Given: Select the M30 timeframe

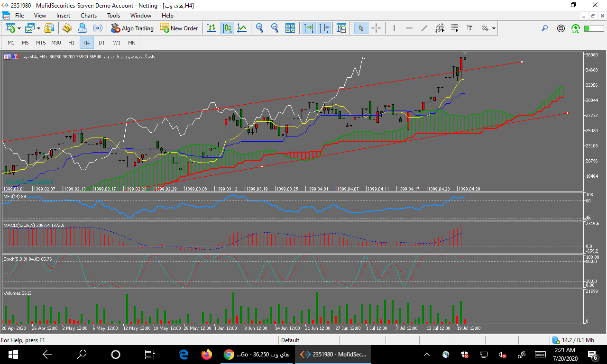Looking at the screenshot, I should click(56, 43).
